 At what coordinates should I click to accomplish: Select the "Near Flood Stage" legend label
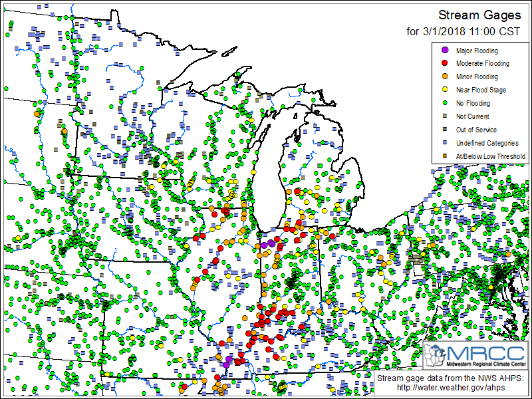click(x=481, y=90)
